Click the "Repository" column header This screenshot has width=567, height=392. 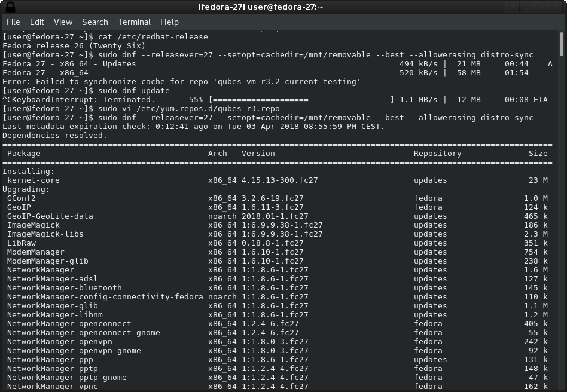point(438,154)
